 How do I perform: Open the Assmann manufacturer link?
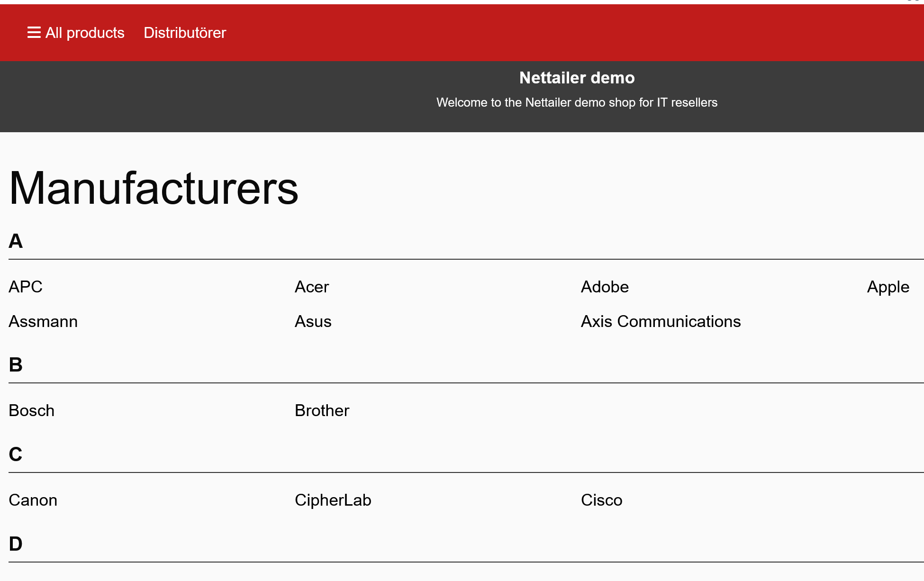click(43, 321)
